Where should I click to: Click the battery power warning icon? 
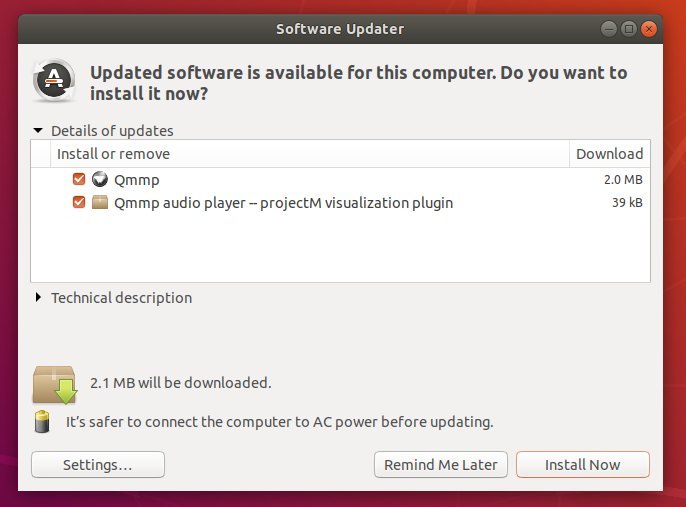(42, 421)
